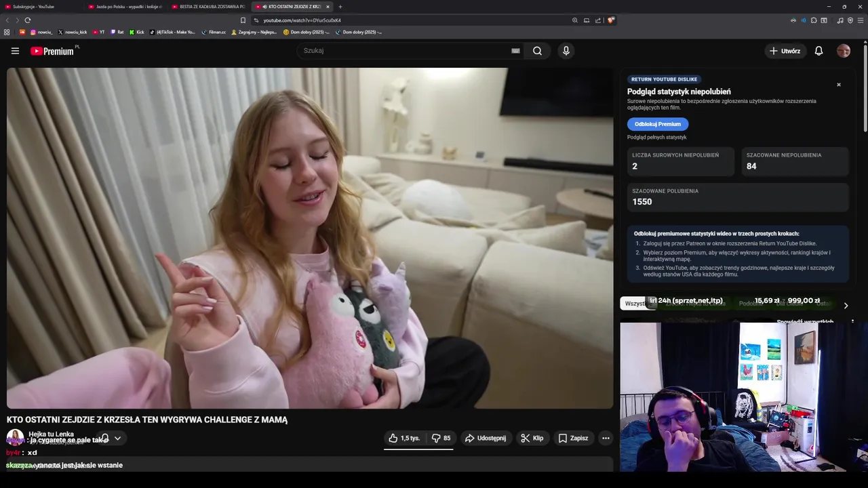Click the Szacowane niepolubienia 84 card
Image resolution: width=868 pixels, height=488 pixels.
pos(795,162)
